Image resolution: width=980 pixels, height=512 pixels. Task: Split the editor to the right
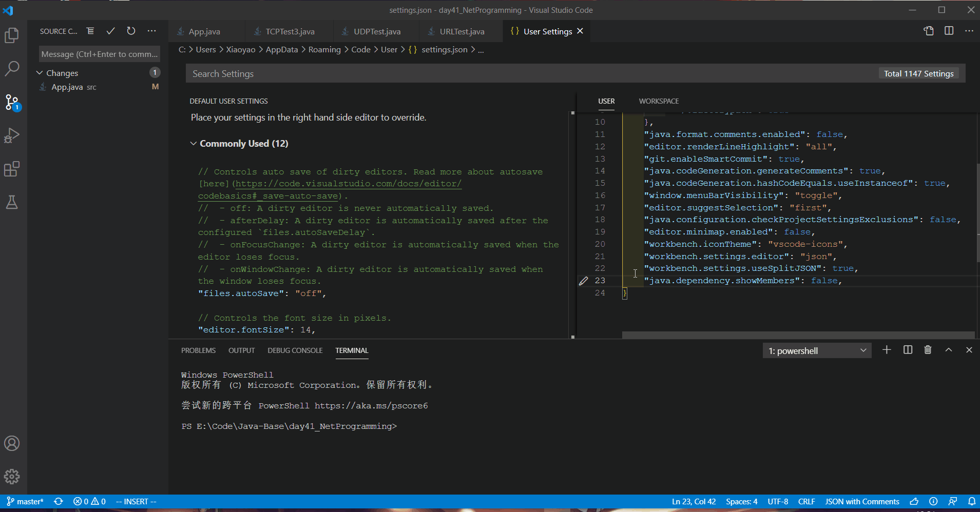click(x=949, y=31)
